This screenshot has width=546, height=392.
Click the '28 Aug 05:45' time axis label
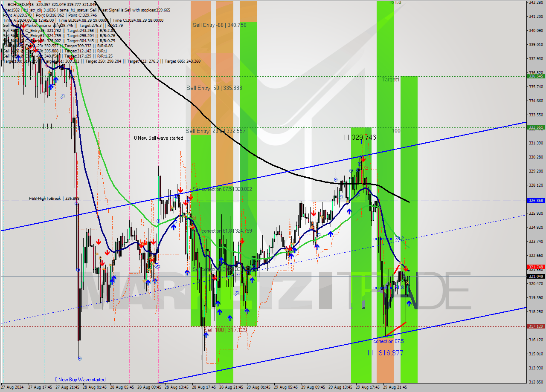(x=122, y=387)
